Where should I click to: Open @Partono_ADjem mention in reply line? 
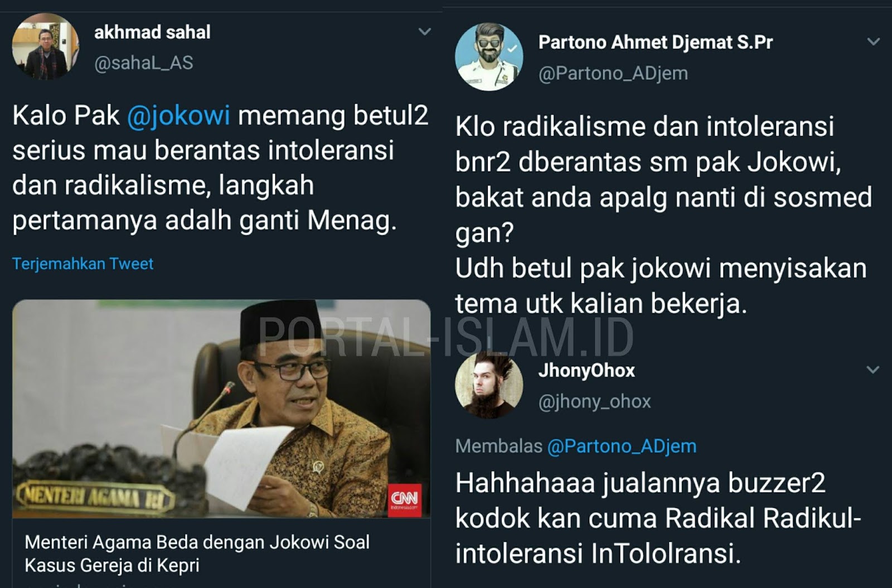[x=622, y=446]
